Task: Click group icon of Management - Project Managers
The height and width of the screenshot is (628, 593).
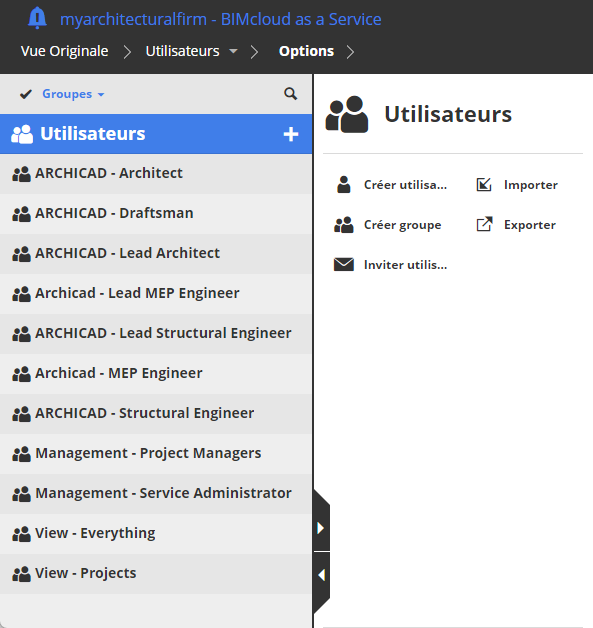Action: [21, 454]
